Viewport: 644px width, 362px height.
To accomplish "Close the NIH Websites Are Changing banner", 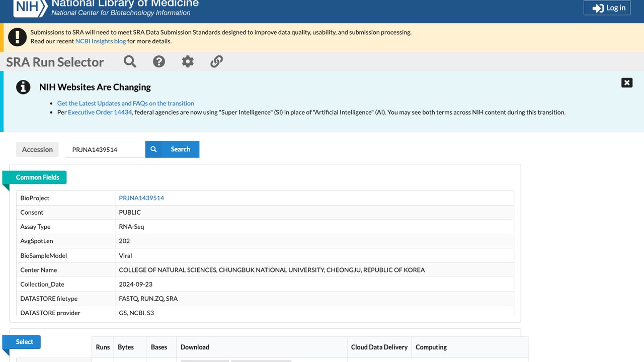I will click(627, 82).
